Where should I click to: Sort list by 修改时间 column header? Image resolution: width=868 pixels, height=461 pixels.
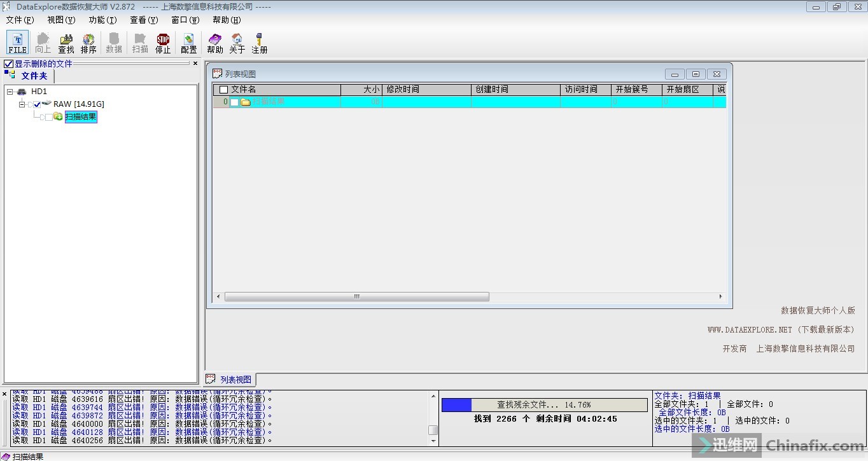(x=426, y=90)
